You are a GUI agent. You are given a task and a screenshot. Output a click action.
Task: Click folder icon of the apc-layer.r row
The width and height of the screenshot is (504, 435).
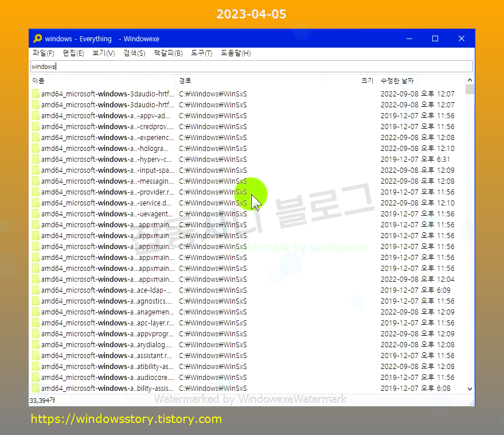click(36, 323)
